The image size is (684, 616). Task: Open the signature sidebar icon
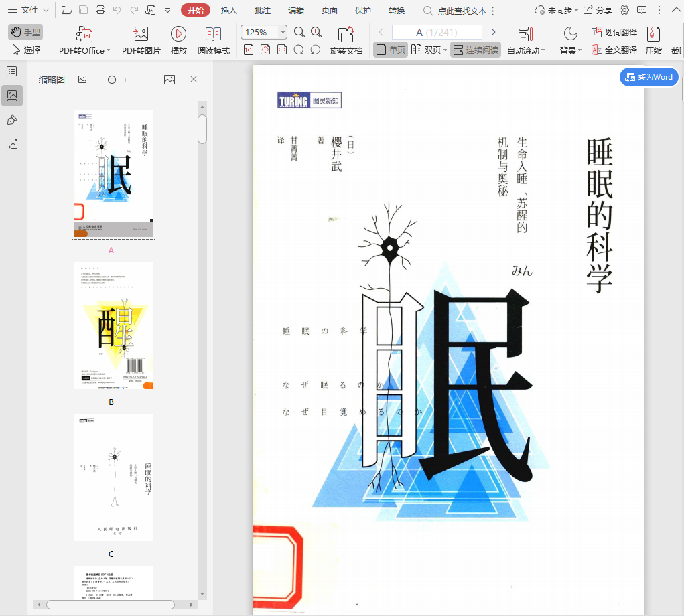click(12, 143)
